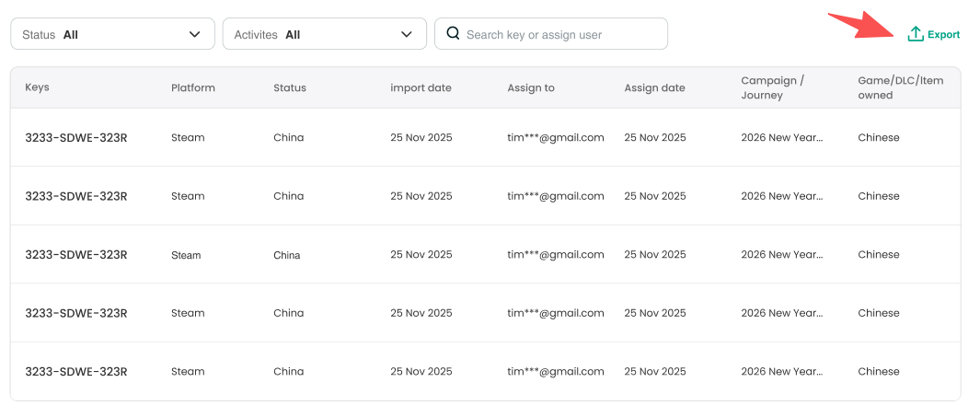Click the 'import date' column header
Screen dimensions: 980x417
(x=421, y=87)
